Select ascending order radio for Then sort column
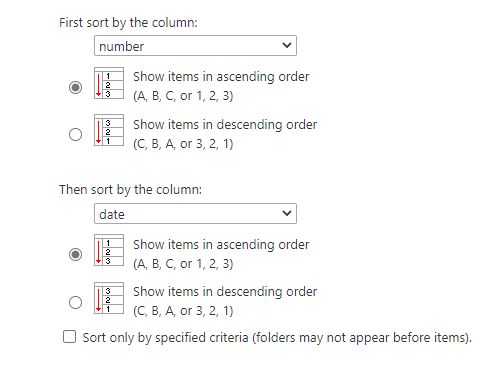The image size is (499, 374). pos(75,254)
